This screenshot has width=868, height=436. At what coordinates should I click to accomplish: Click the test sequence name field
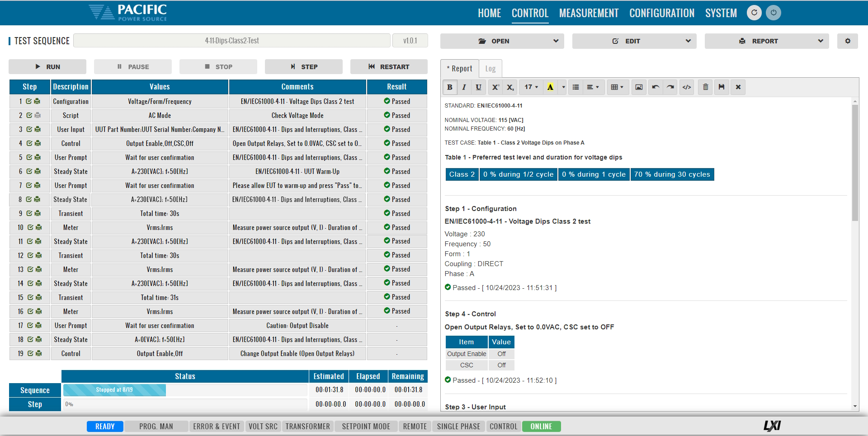pos(231,41)
